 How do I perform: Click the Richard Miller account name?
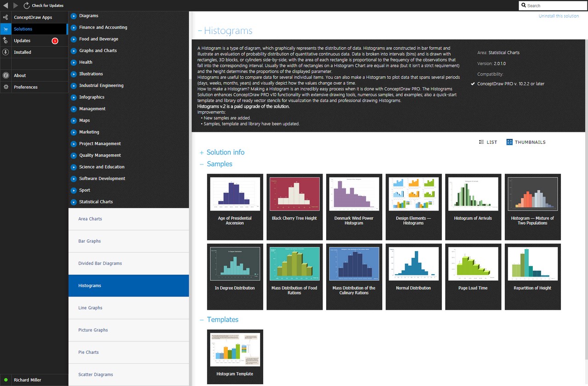[28, 380]
